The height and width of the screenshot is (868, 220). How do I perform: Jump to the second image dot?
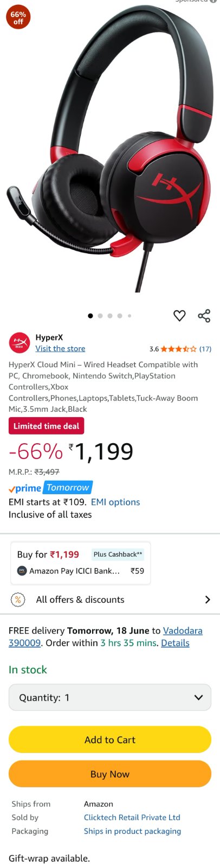click(x=100, y=316)
